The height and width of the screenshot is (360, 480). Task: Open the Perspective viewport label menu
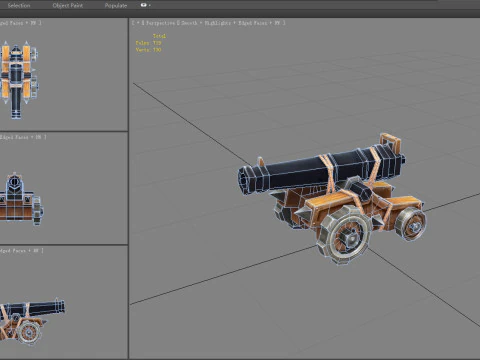[160, 23]
